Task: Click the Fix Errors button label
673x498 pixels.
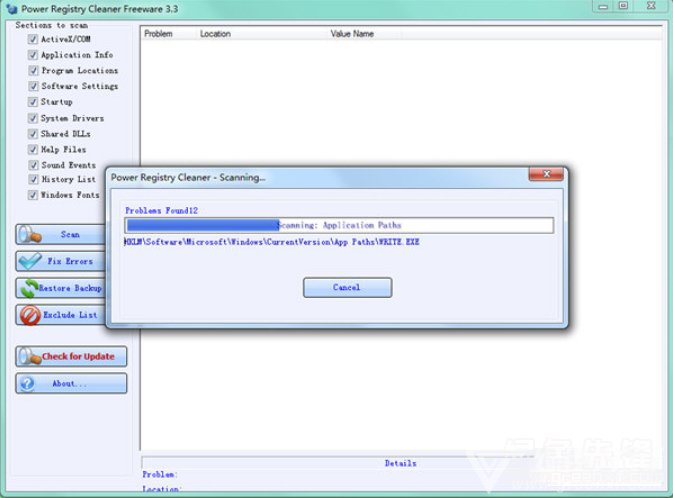Action: (x=70, y=261)
